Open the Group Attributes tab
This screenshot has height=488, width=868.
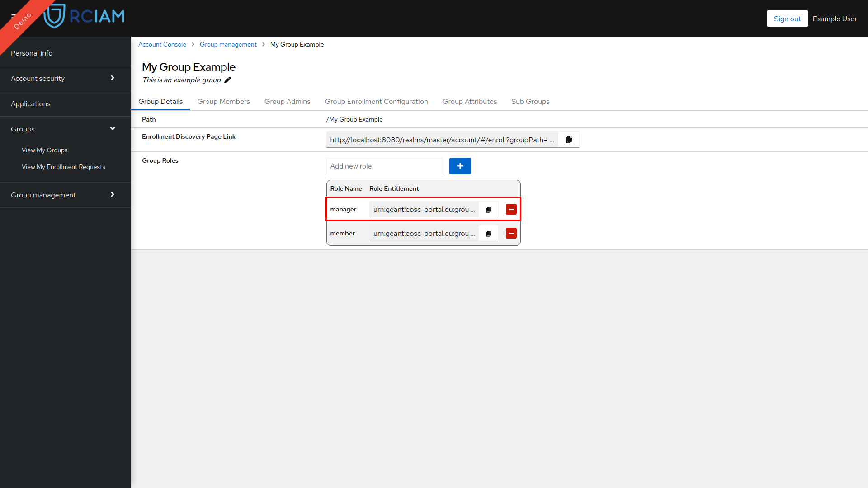469,101
